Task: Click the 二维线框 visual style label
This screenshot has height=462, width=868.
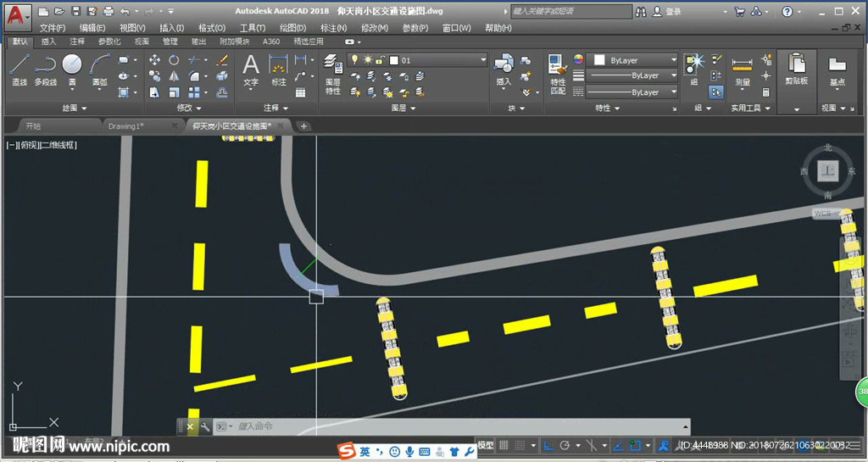Action: [x=59, y=145]
